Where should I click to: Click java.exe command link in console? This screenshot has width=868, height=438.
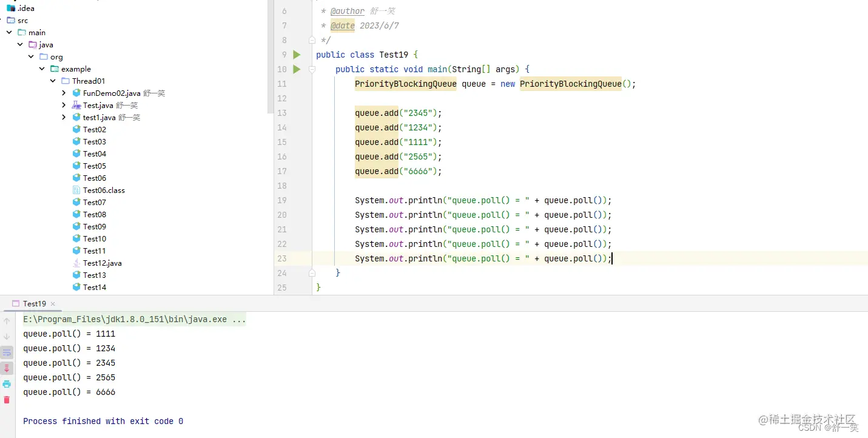(135, 319)
